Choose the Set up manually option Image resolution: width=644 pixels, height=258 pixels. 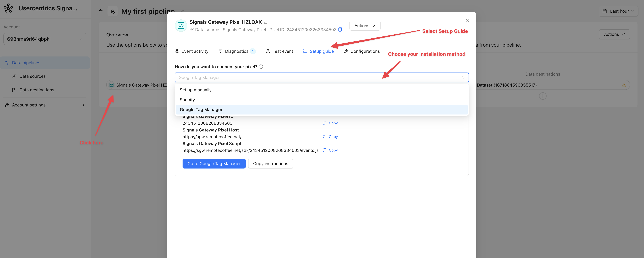196,90
